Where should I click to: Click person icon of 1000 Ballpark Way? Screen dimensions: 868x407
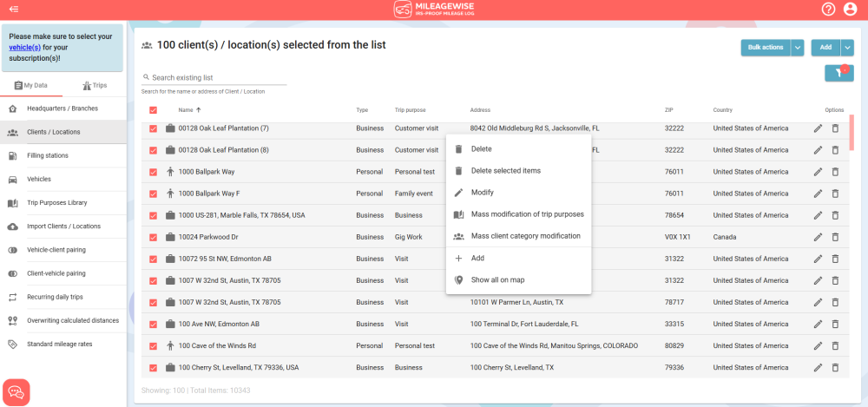[170, 172]
